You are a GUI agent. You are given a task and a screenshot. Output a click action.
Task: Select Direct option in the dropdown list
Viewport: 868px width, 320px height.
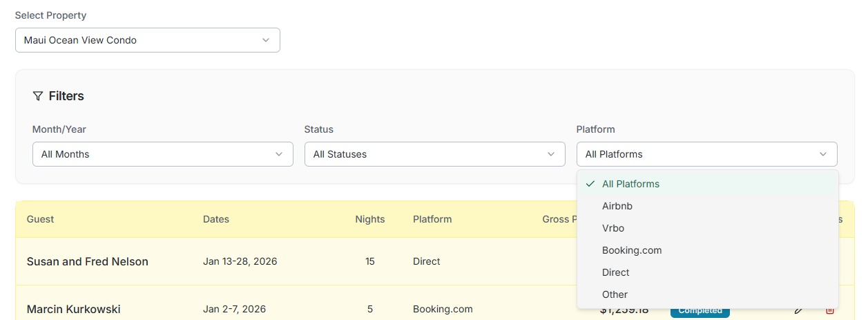615,272
